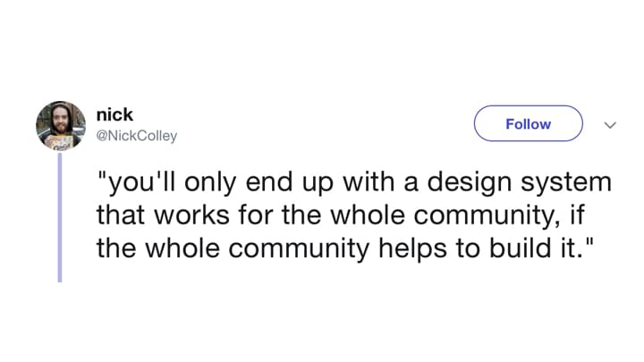Click the word "build" in the tweet

[x=521, y=248]
